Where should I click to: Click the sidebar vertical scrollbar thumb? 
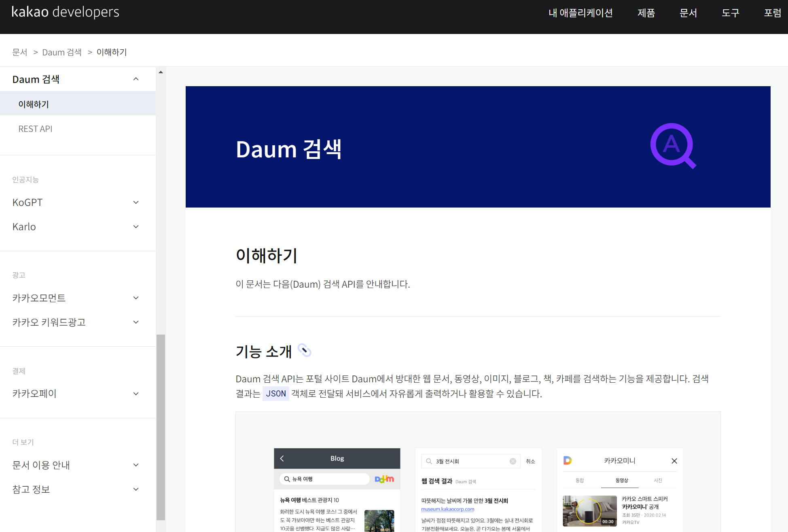(161, 427)
